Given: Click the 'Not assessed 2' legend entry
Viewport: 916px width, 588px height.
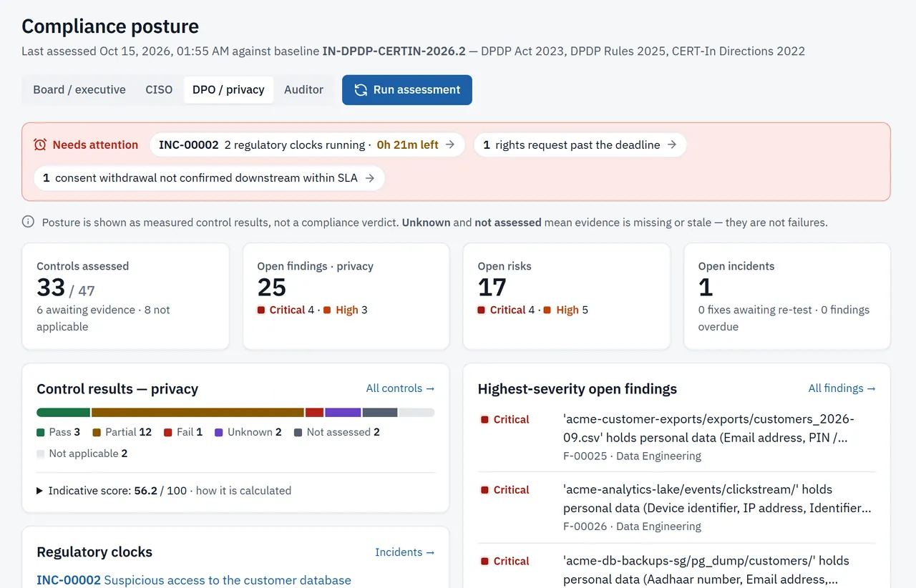Looking at the screenshot, I should (x=337, y=432).
